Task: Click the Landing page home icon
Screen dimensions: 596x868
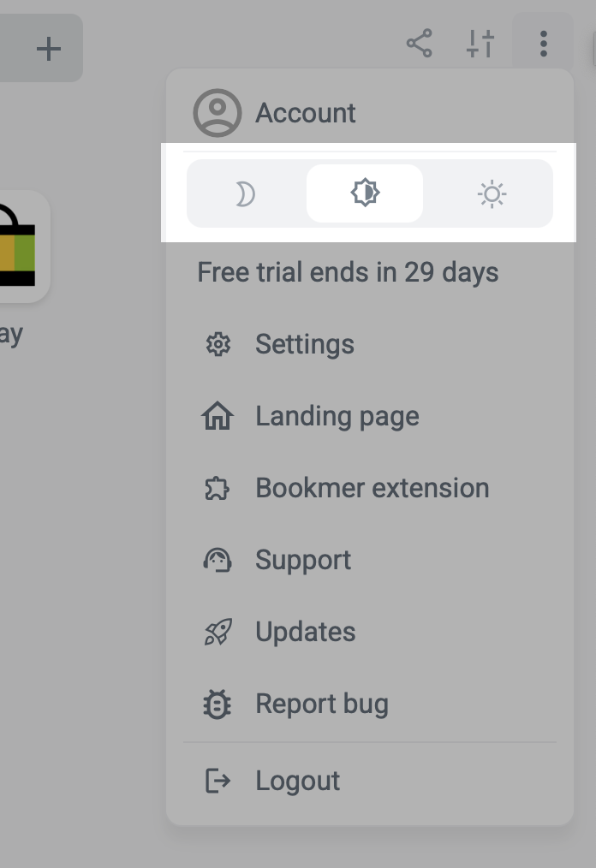Action: click(218, 417)
